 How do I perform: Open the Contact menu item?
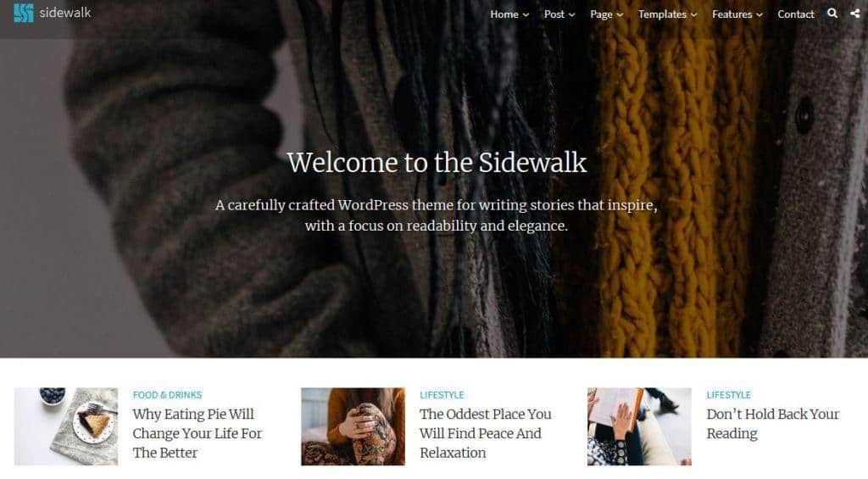point(795,14)
